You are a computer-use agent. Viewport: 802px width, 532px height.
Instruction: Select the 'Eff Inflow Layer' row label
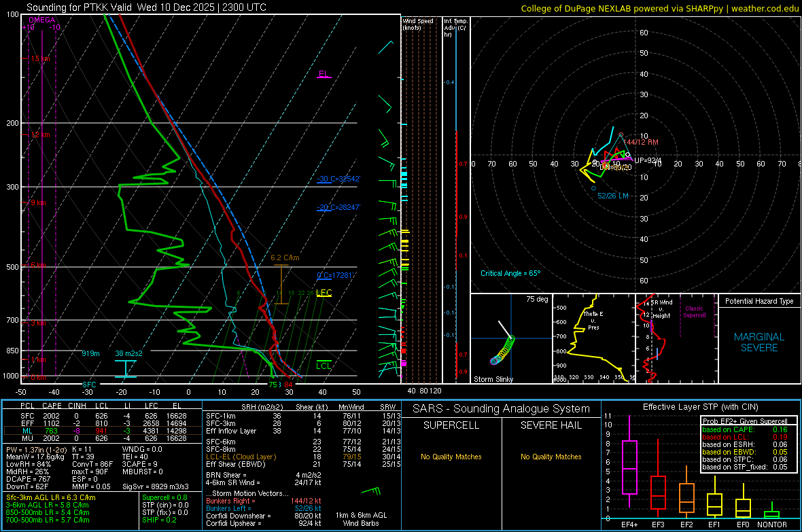(x=230, y=431)
